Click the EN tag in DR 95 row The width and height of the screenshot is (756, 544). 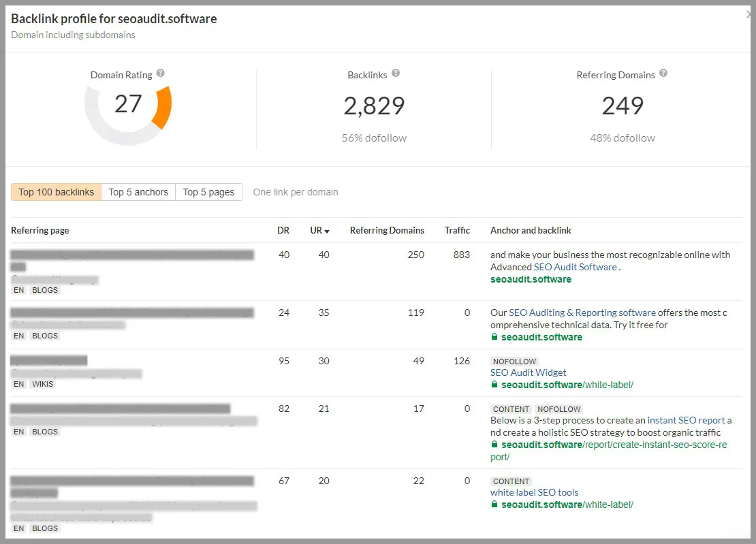click(x=19, y=384)
